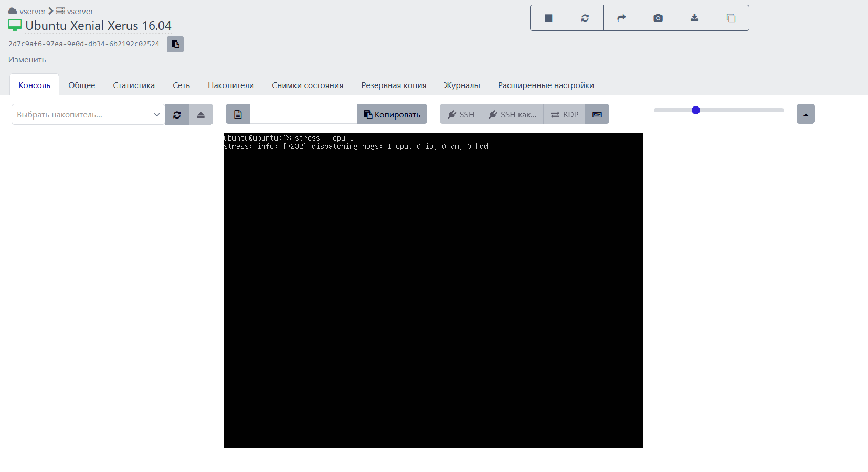Connect via the RDP button
Viewport: 868px width, 472px height.
(565, 114)
